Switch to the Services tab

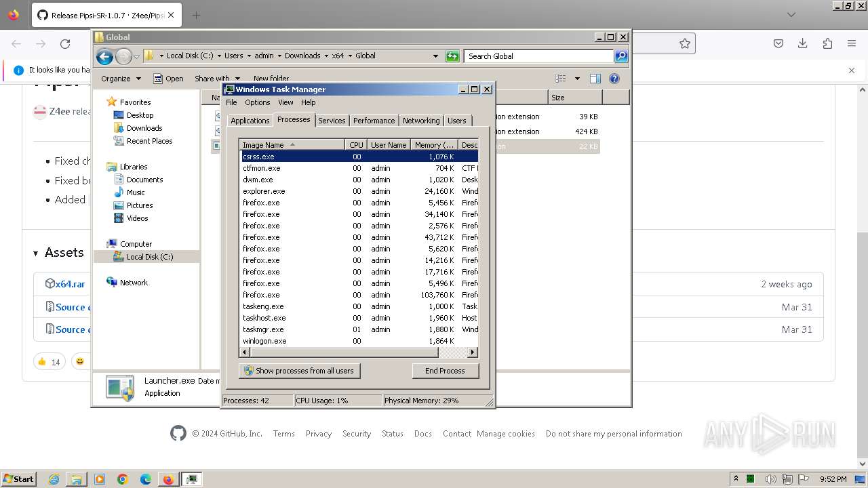click(x=332, y=121)
